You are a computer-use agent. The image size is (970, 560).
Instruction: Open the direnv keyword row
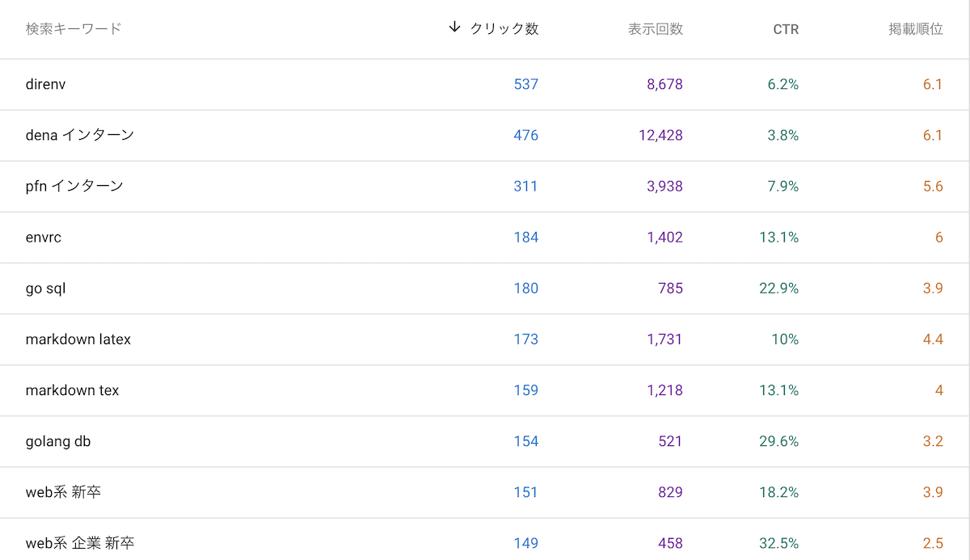tap(45, 84)
